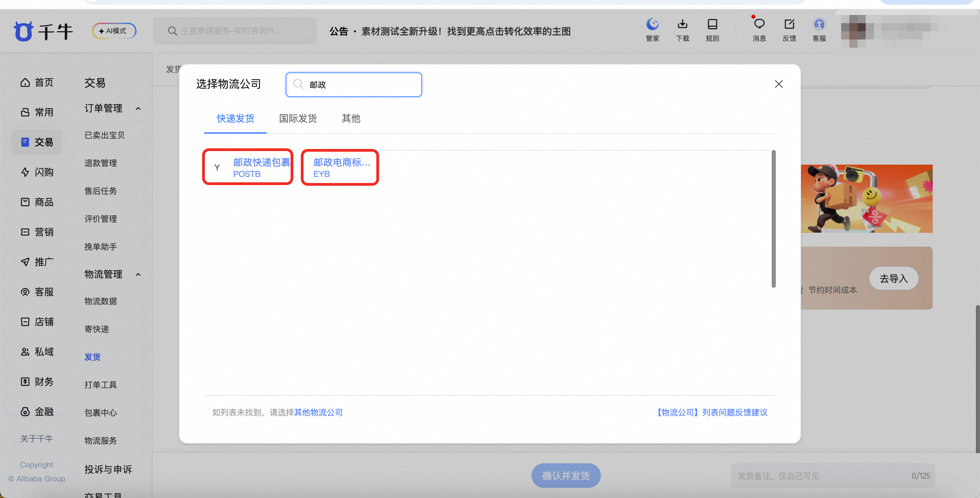Open 挽单助手 menu item

point(101,247)
